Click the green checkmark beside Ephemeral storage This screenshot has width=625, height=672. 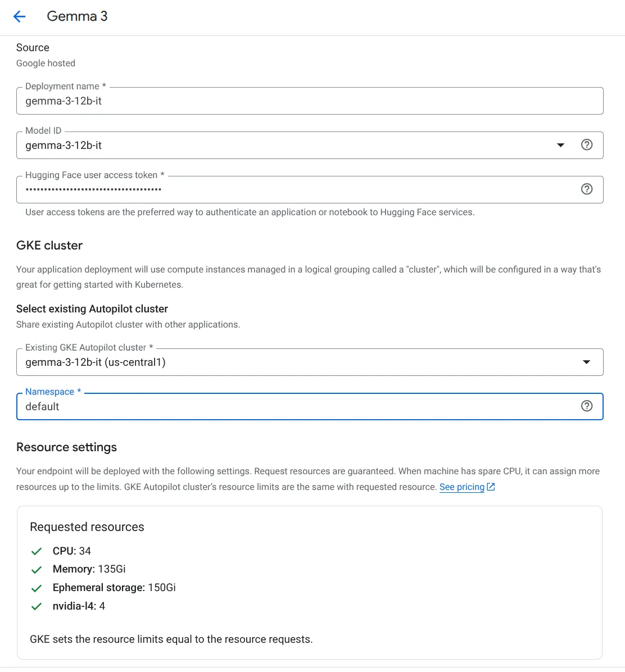coord(37,588)
